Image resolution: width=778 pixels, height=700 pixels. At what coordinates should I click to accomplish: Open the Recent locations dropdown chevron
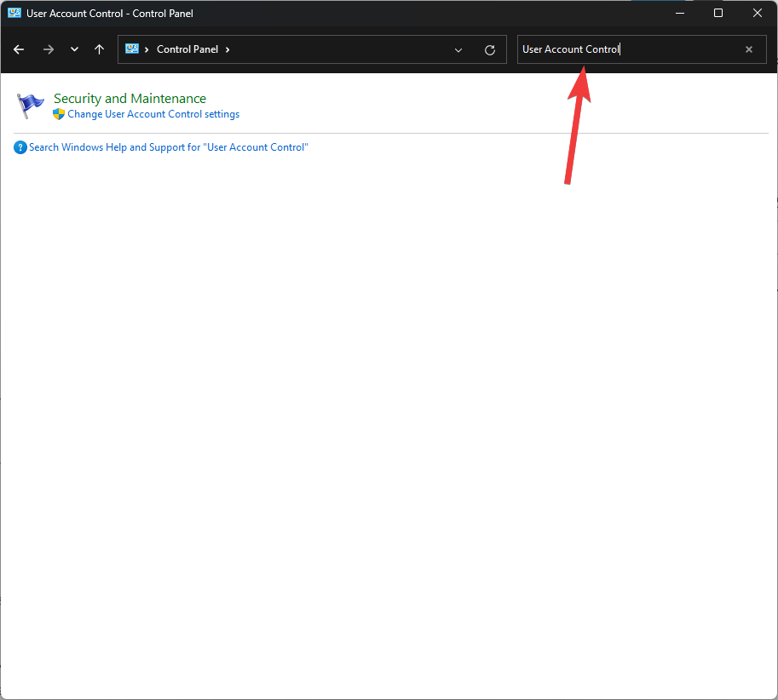click(74, 49)
